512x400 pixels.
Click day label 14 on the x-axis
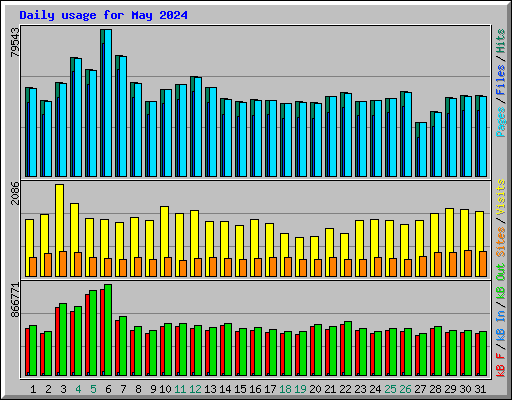225,389
